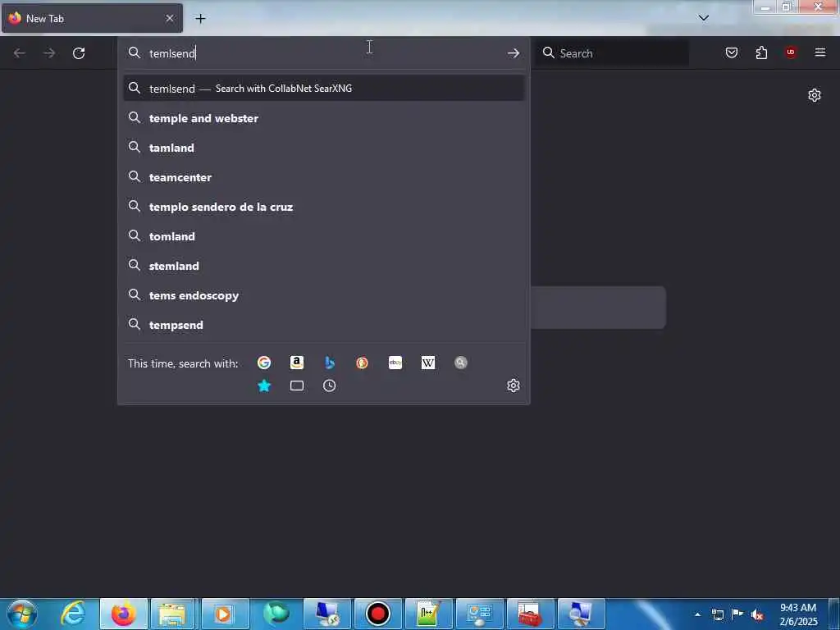The height and width of the screenshot is (630, 840).
Task: Click the Go arrow in address bar
Action: tap(514, 53)
